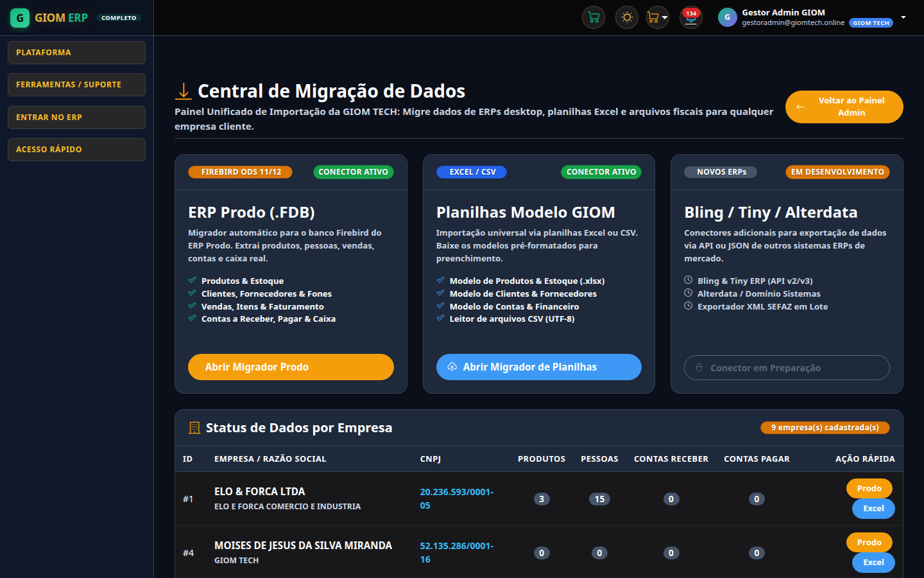Viewport: 924px width, 578px height.
Task: Open the shopping cart icon in header
Action: (x=594, y=17)
